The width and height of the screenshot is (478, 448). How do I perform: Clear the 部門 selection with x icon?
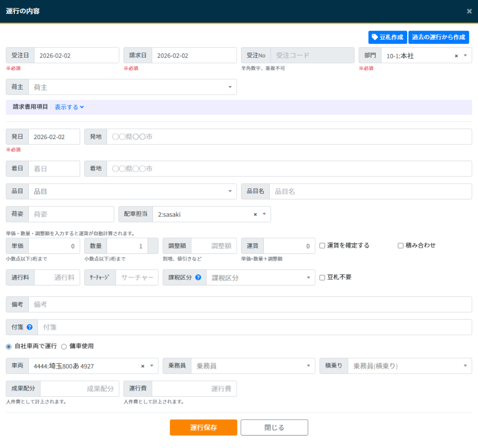click(x=456, y=56)
